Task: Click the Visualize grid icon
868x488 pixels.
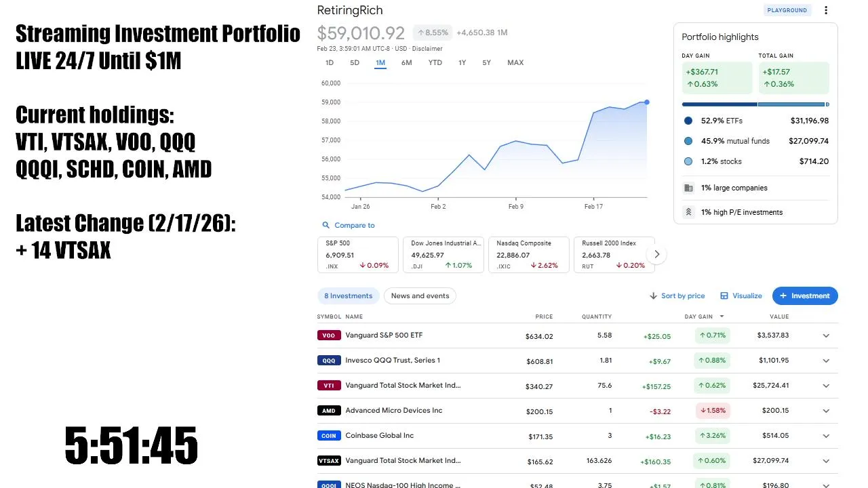Action: coord(724,296)
